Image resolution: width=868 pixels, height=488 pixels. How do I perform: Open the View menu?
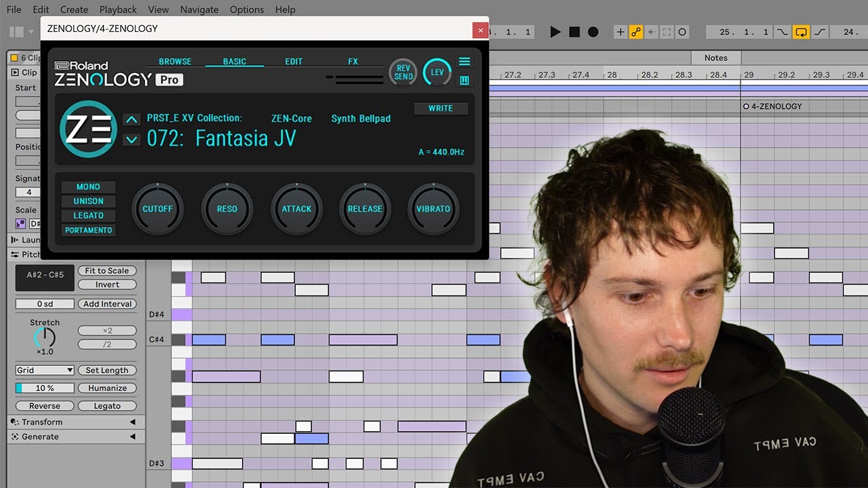click(x=158, y=9)
